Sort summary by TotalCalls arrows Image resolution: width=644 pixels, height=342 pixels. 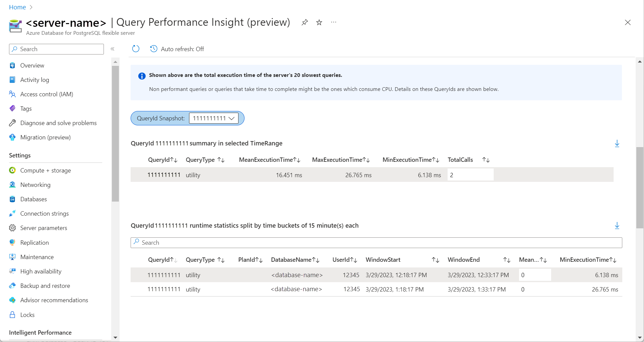[486, 160]
